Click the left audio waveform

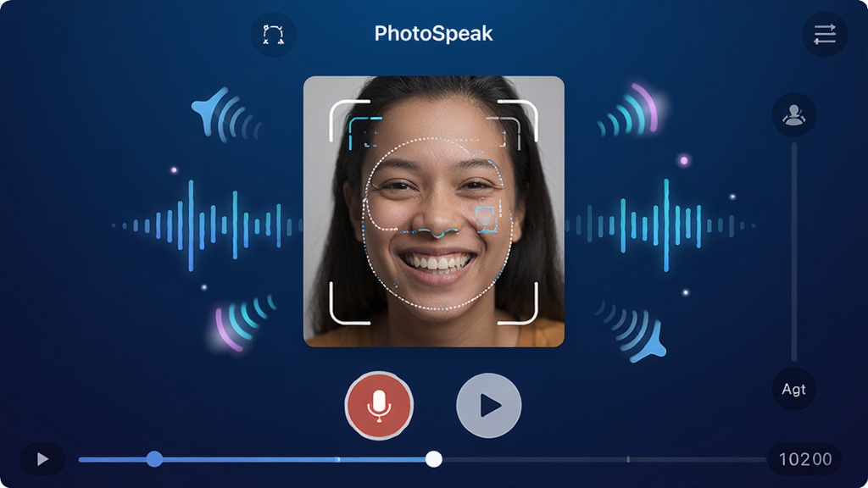tap(207, 225)
